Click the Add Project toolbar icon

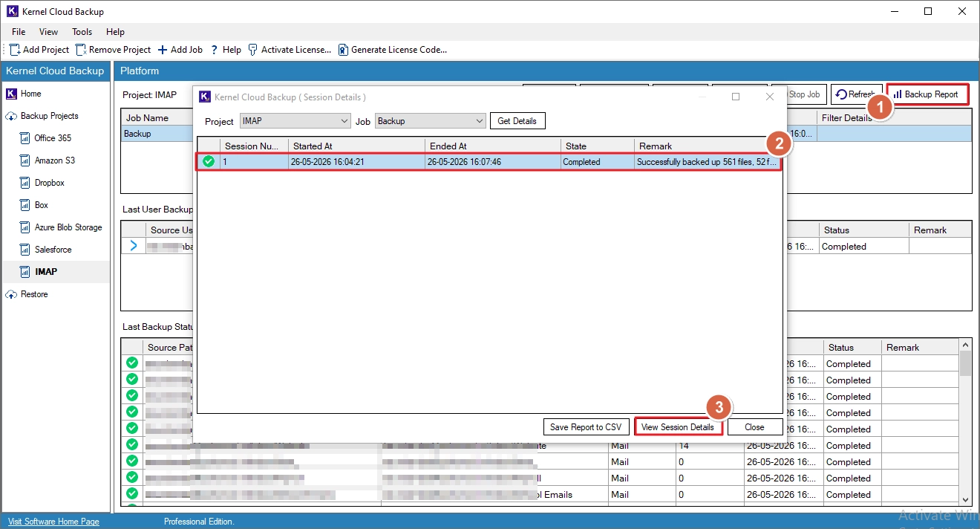click(15, 50)
